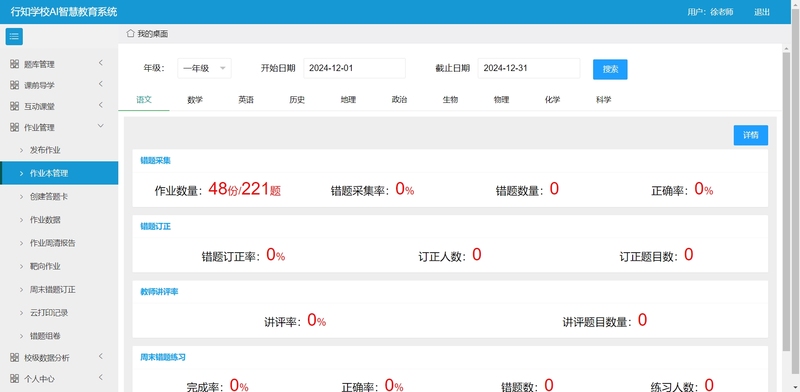Expand the 个人中心 menu chevron

point(101,377)
